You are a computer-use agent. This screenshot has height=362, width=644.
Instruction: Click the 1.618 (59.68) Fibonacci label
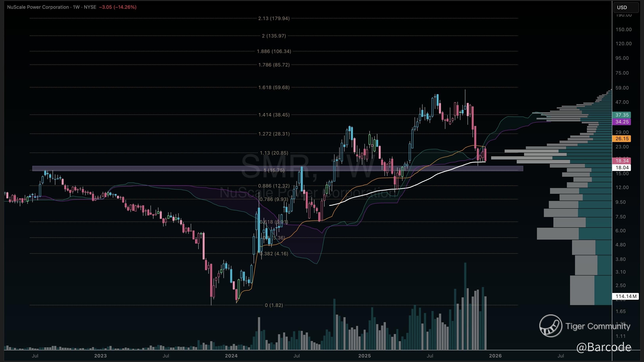(x=274, y=87)
